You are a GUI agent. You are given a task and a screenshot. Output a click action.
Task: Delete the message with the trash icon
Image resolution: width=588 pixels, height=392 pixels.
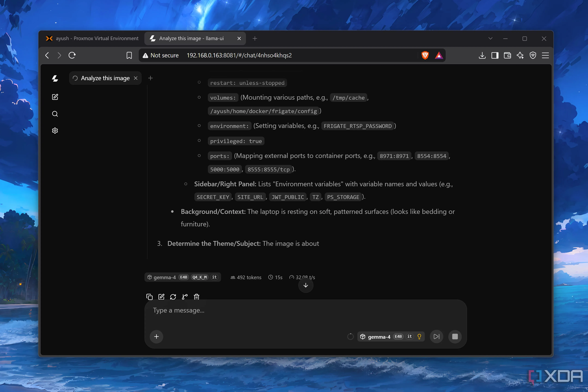(197, 297)
